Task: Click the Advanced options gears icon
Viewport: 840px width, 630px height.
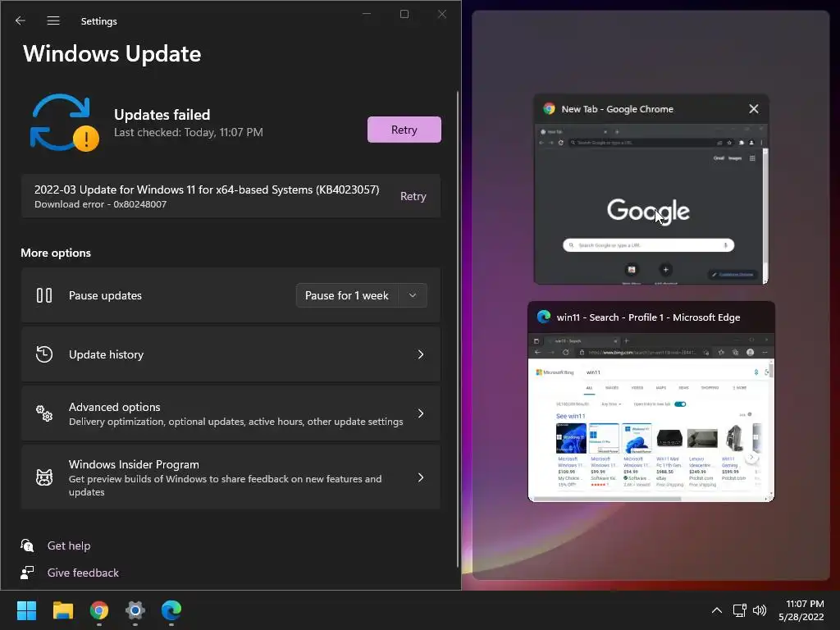Action: pos(44,413)
